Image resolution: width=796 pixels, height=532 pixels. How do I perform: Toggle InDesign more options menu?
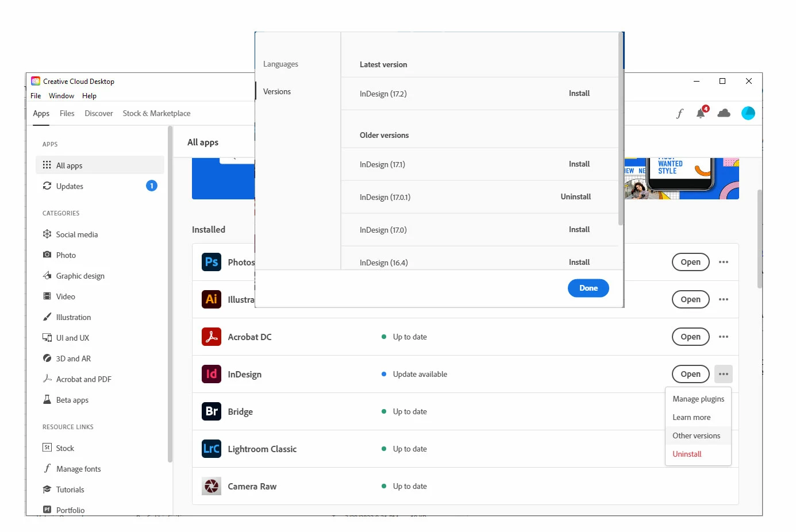point(724,374)
